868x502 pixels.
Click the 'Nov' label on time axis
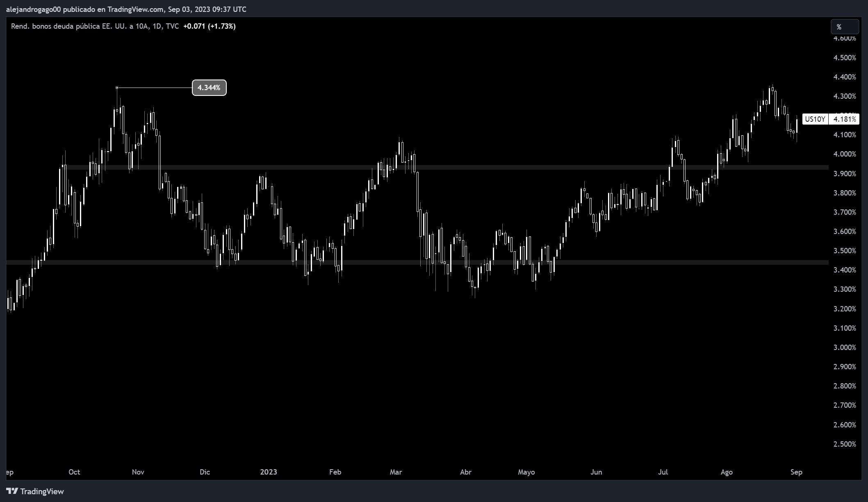click(x=138, y=472)
